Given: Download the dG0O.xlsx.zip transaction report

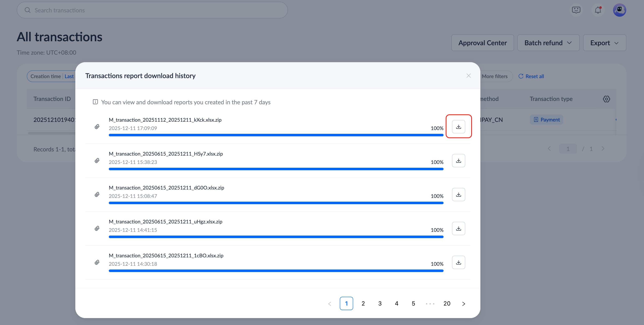Looking at the screenshot, I should [x=458, y=194].
